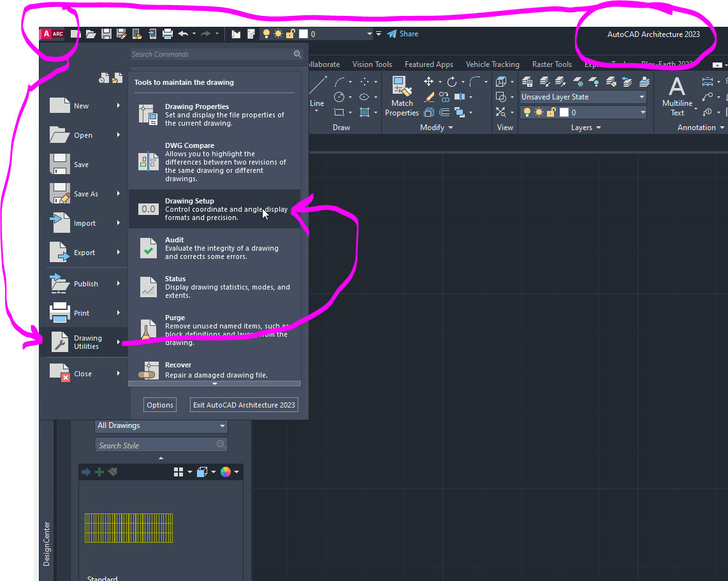The width and height of the screenshot is (728, 581).
Task: Open the Options dialog
Action: (159, 404)
